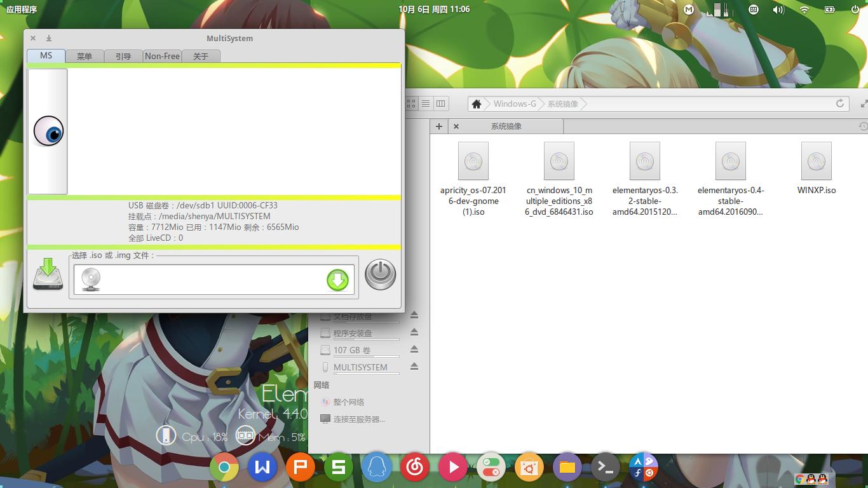This screenshot has height=488, width=868.
Task: Open Files from the dock
Action: coord(567,468)
